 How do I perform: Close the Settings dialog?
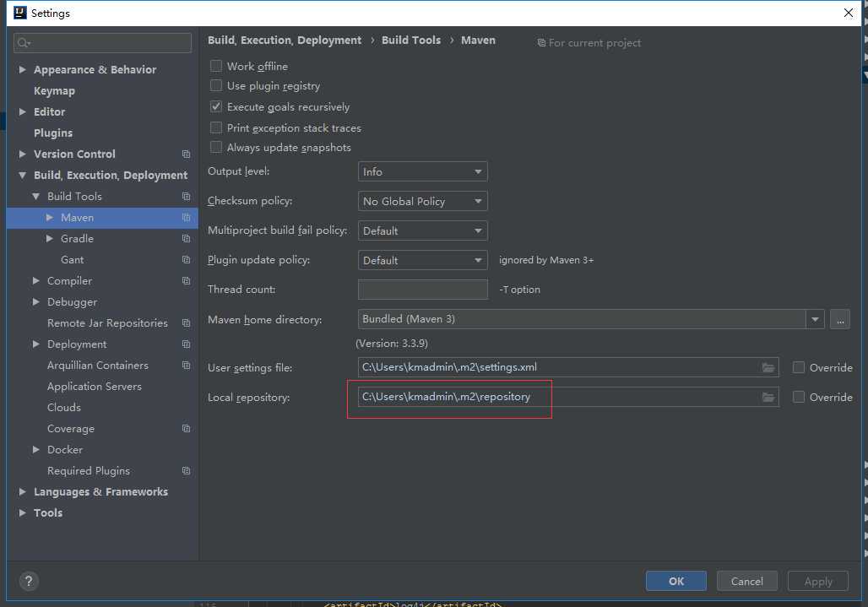pos(848,13)
